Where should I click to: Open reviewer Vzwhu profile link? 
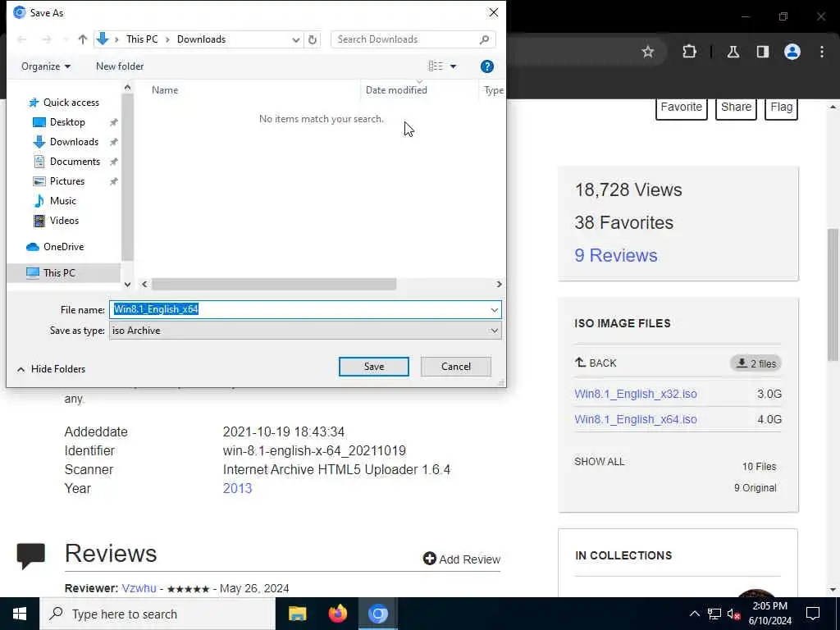point(139,588)
